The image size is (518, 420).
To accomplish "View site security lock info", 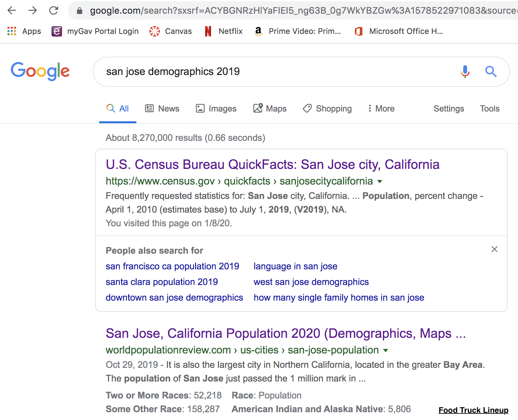I will (80, 11).
